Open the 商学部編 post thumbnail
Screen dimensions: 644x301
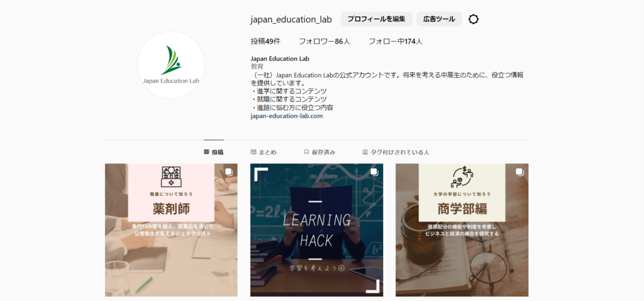[x=462, y=230]
